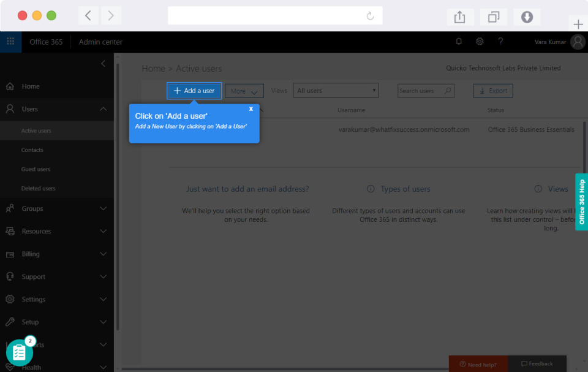Expand the Groups menu chevron
Image resolution: width=588 pixels, height=372 pixels.
pyautogui.click(x=103, y=208)
